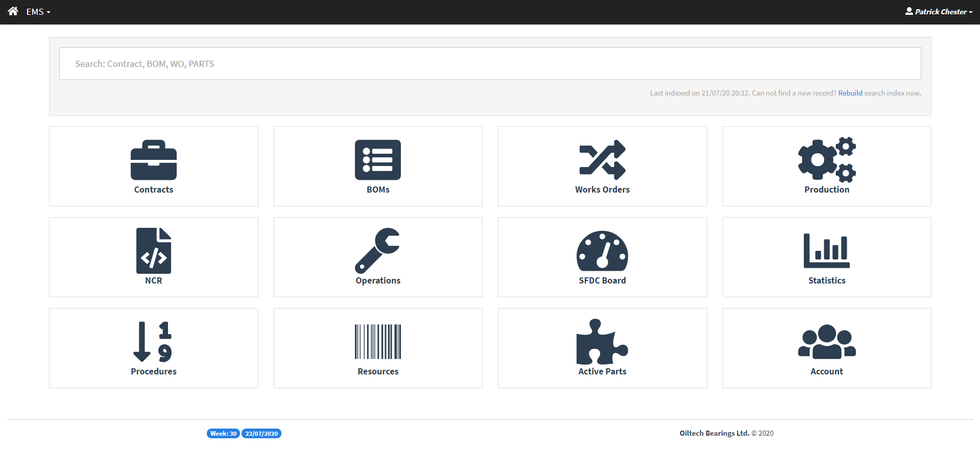
Task: Open the Patrick Chester user dropdown
Action: [940, 12]
